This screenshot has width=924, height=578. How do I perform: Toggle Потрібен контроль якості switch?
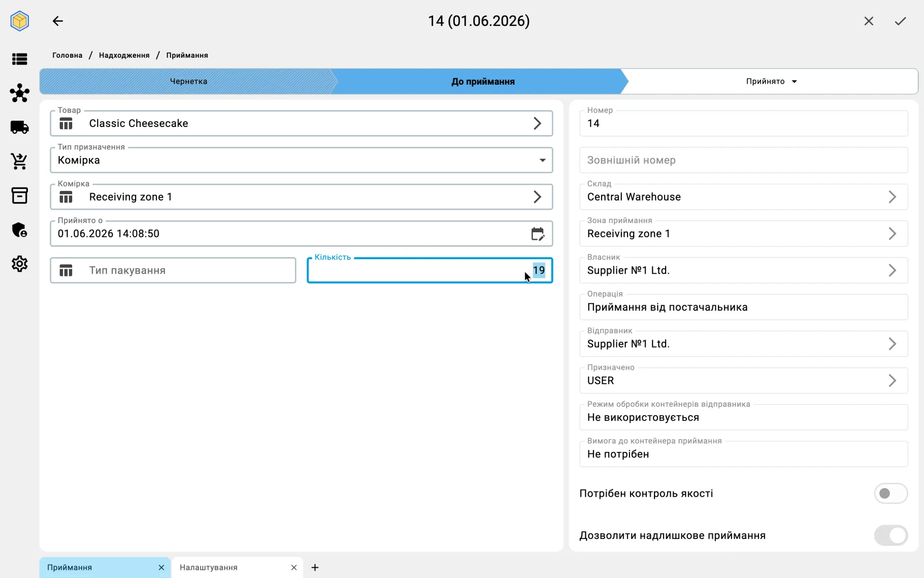click(891, 493)
